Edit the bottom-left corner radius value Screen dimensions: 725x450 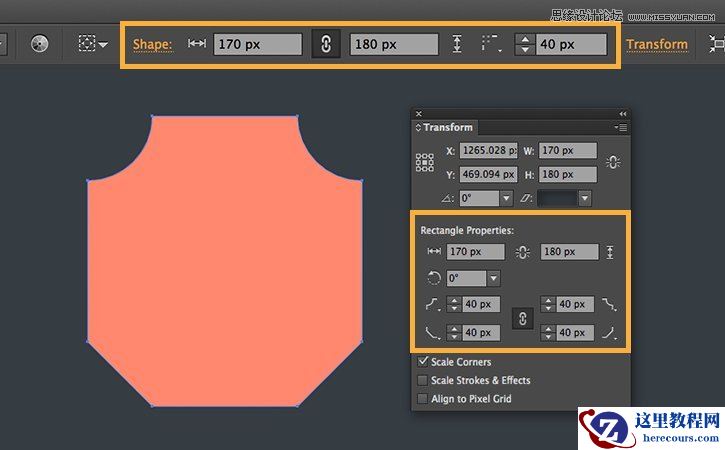point(481,333)
